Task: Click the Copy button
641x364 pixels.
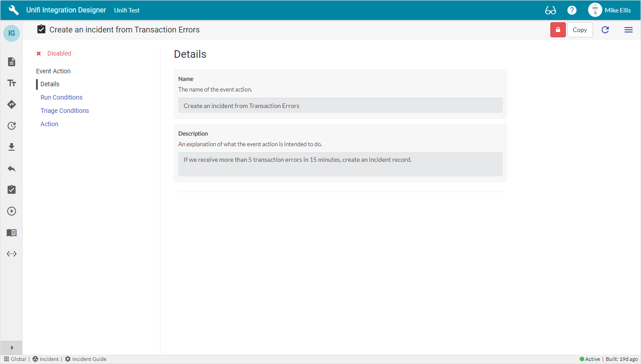Action: tap(580, 30)
